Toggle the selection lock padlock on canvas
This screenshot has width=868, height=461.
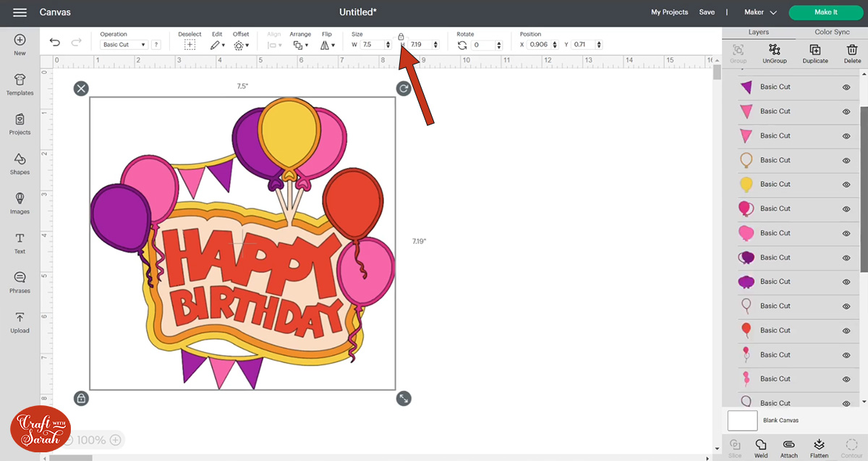coord(81,398)
